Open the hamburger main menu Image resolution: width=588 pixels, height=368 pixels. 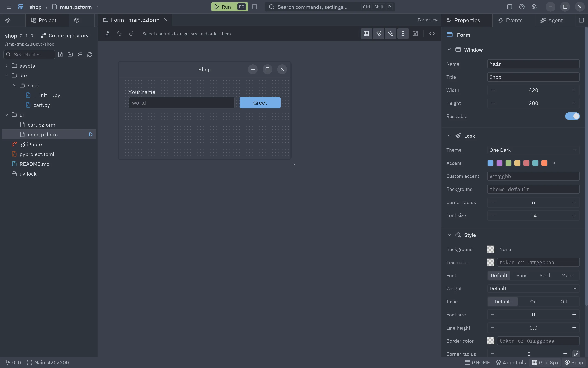(9, 7)
